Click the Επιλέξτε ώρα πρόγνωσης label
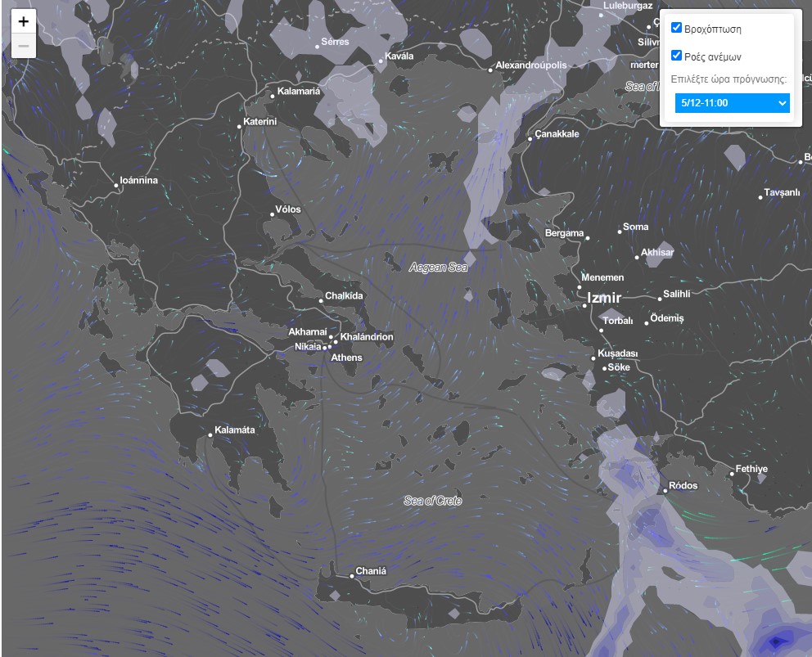The height and width of the screenshot is (657, 812). [x=729, y=79]
